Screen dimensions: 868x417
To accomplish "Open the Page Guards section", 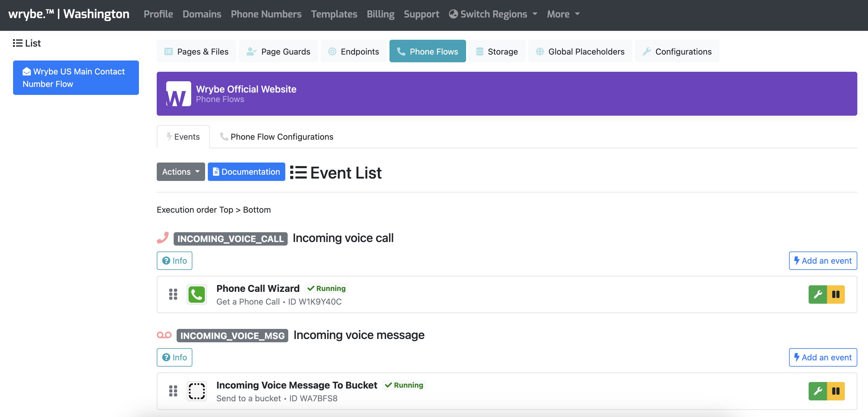I will click(x=278, y=51).
